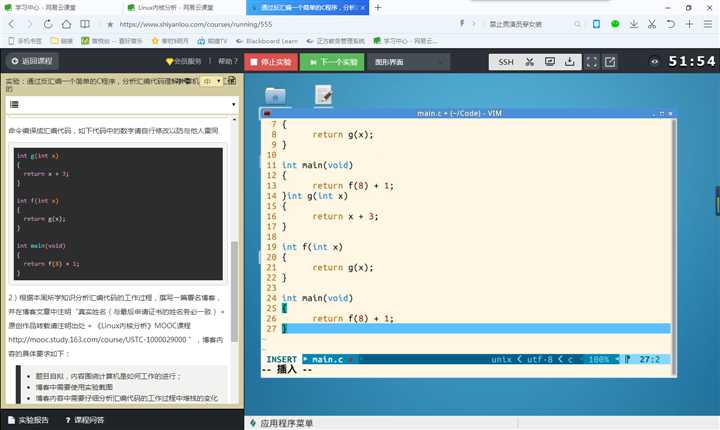This screenshot has height=430, width=720.
Task: Open the blue phone icon in browser toolbar
Action: pyautogui.click(x=596, y=24)
